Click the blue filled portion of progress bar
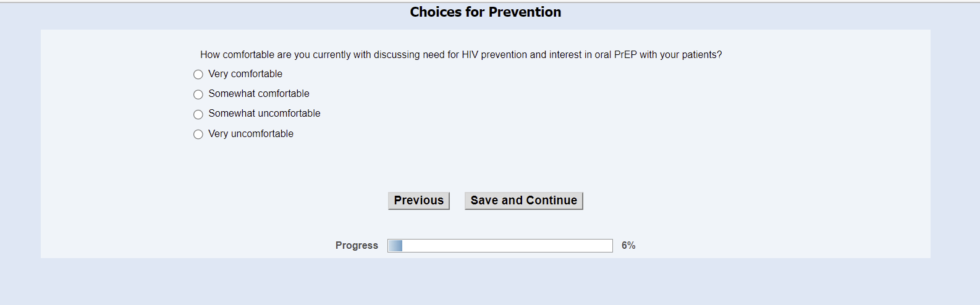The width and height of the screenshot is (980, 305). (395, 246)
